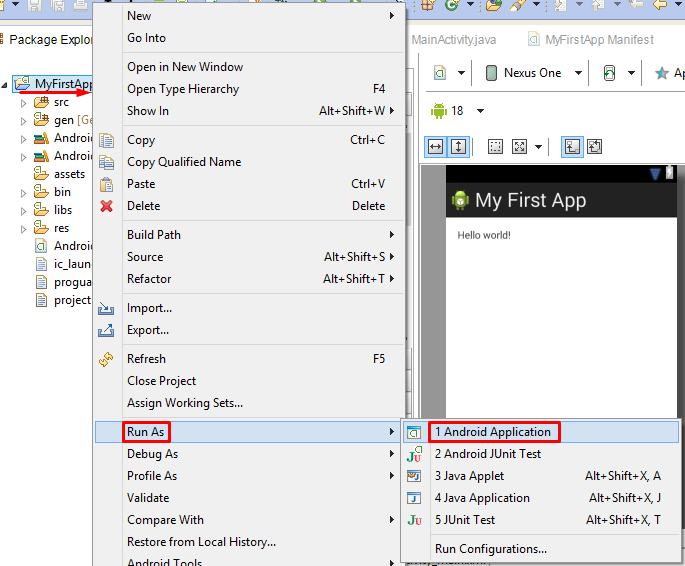Expand the libs folder
The height and width of the screenshot is (566, 685).
pyautogui.click(x=24, y=211)
